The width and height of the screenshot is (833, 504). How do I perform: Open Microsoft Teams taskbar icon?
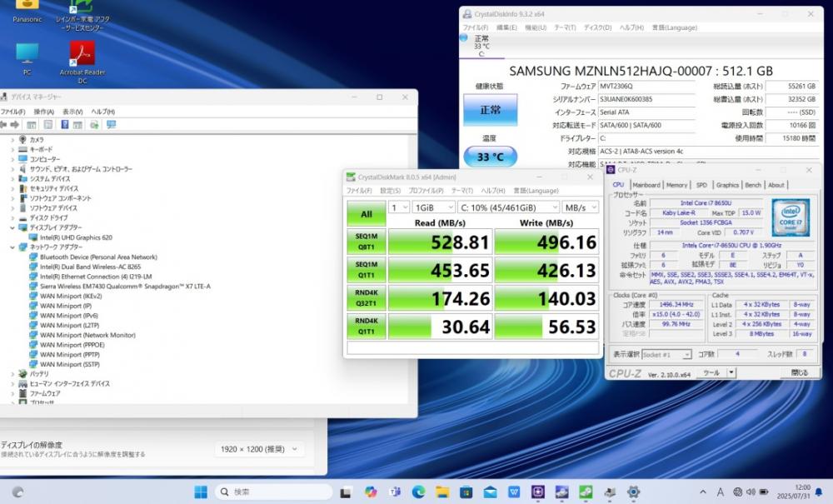click(395, 492)
